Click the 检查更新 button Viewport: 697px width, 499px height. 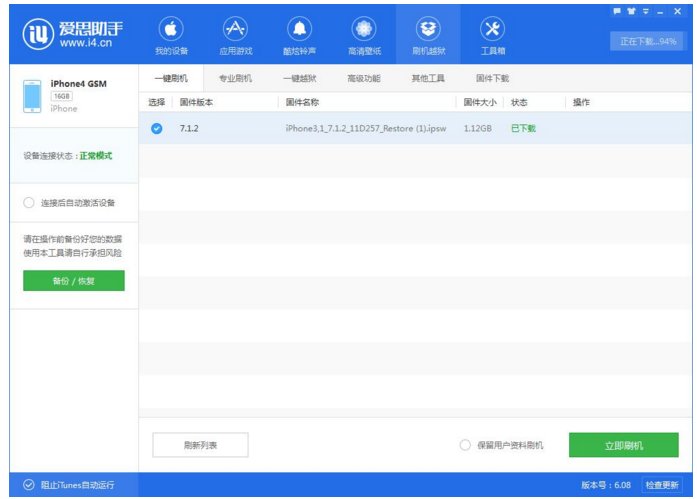coord(662,485)
